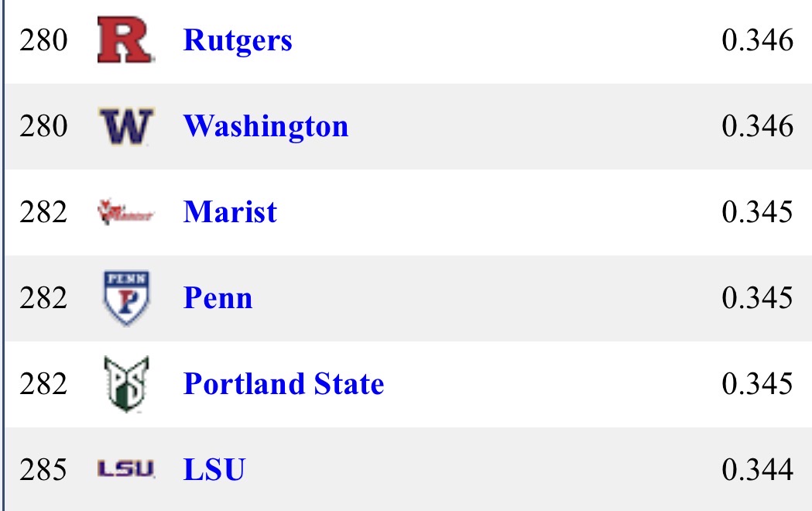This screenshot has width=812, height=511.
Task: Click the Marist team logo
Action: pyautogui.click(x=126, y=212)
